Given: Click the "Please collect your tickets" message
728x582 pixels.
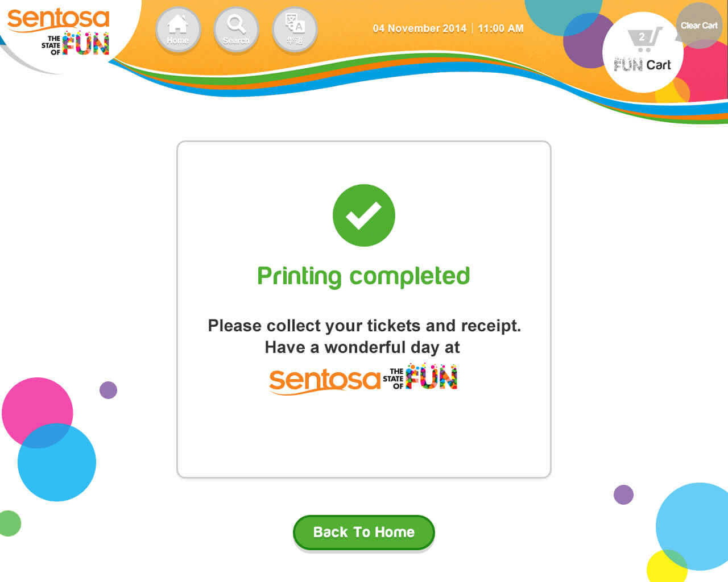Looking at the screenshot, I should (x=364, y=326).
